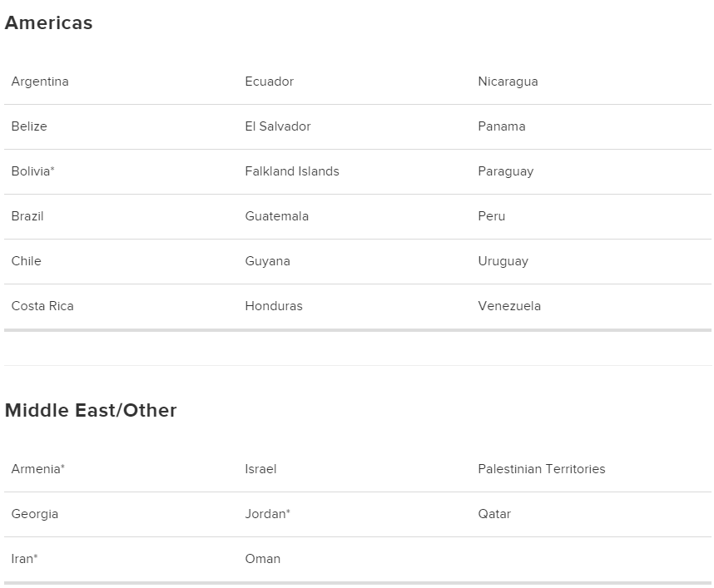The width and height of the screenshot is (714, 588).
Task: Click the Israel entry
Action: coord(260,469)
